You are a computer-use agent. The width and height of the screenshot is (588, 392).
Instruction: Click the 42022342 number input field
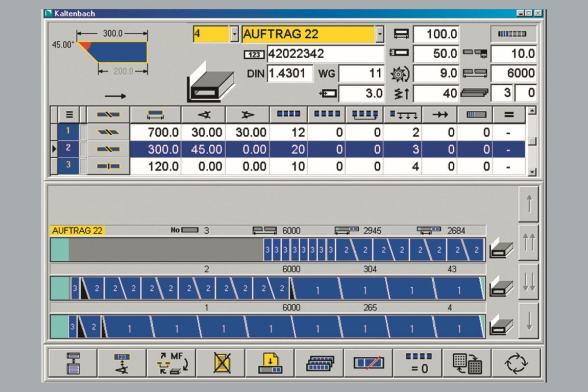click(x=326, y=54)
